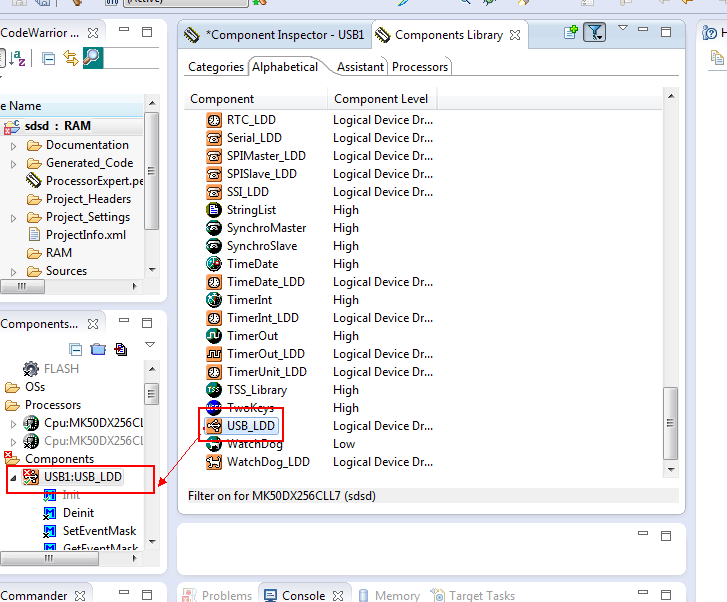The image size is (727, 602).
Task: Select the FLASH configuration item
Action: [x=51, y=369]
